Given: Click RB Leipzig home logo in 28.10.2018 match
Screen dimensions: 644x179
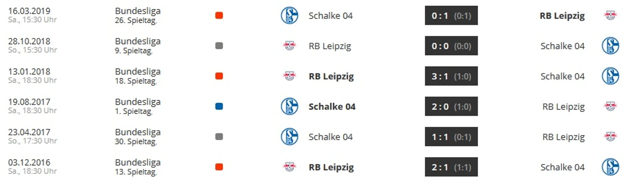Looking at the screenshot, I should point(289,46).
